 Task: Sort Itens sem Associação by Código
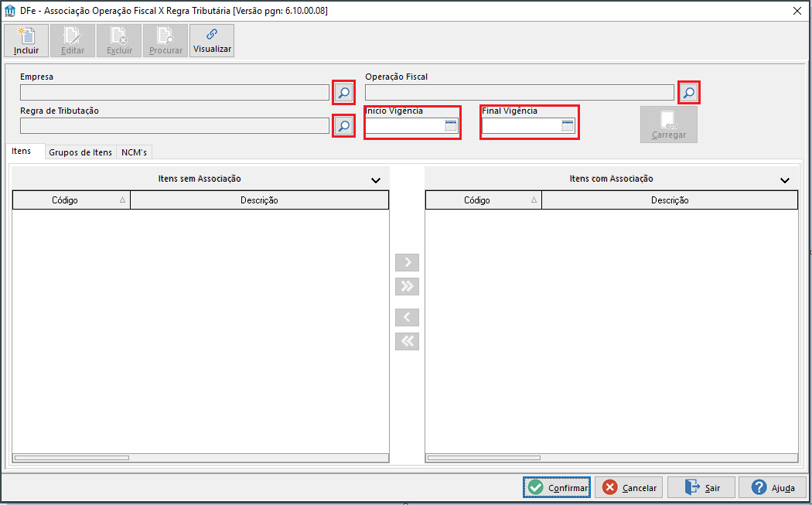click(x=71, y=200)
